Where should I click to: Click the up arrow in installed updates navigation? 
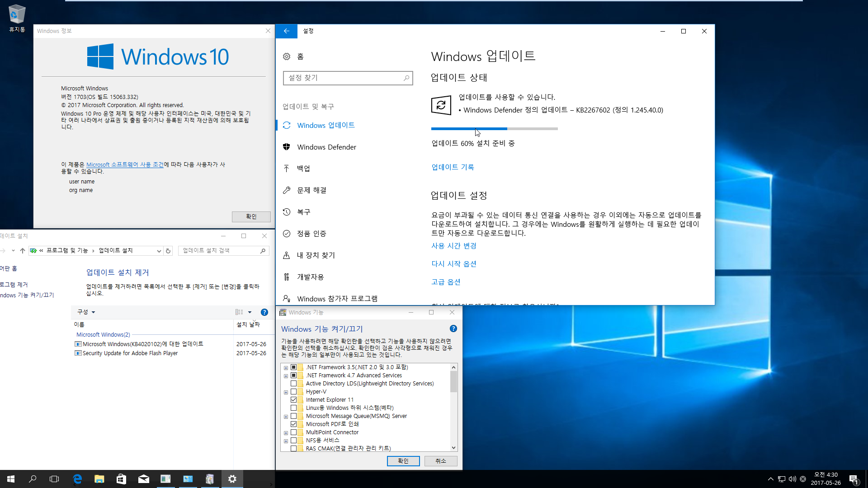pos(23,251)
